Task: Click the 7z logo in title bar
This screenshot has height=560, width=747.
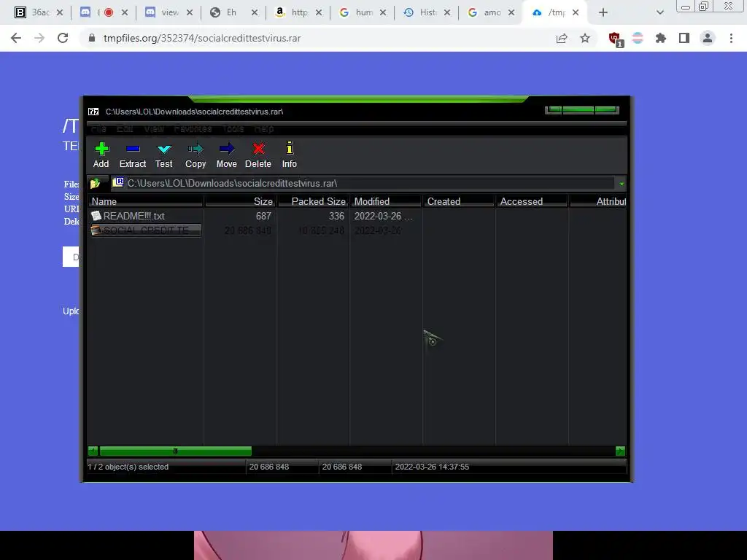Action: click(93, 112)
